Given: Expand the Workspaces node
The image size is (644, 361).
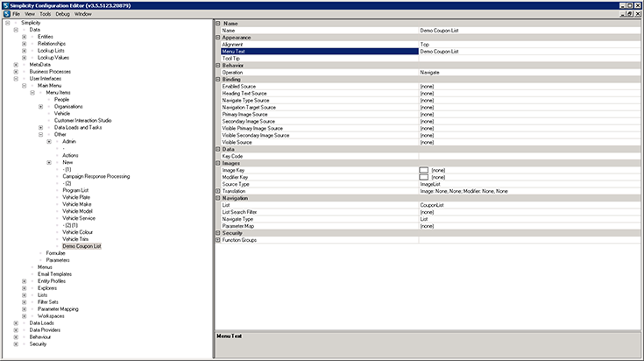Looking at the screenshot, I should 24,316.
